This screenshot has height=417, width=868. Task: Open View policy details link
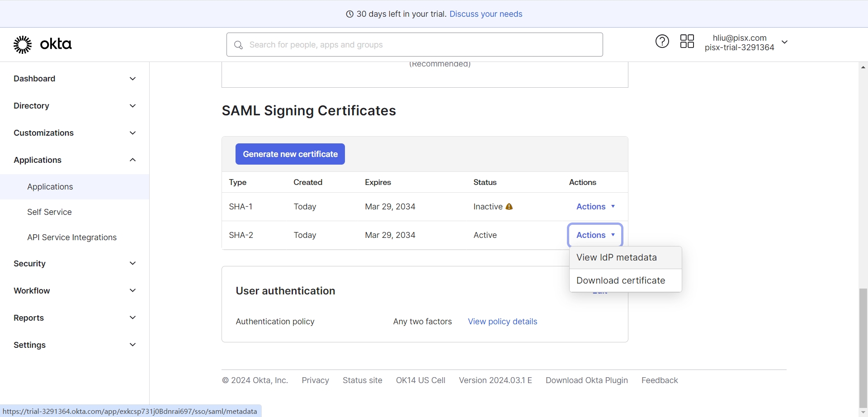(x=502, y=322)
